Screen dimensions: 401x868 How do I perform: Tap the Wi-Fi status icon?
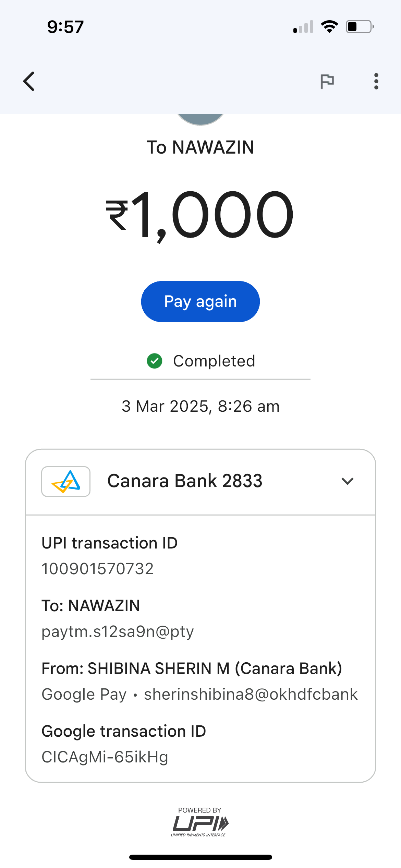coord(329,27)
